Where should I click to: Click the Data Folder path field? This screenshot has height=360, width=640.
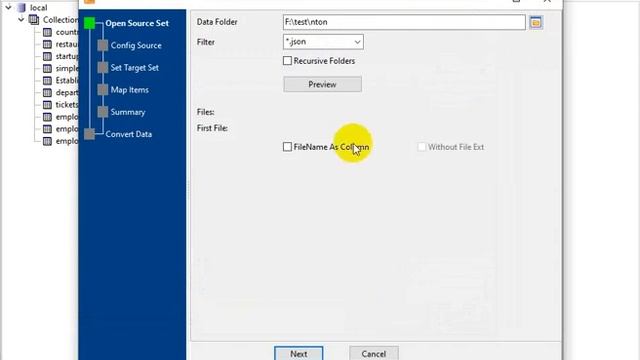(x=404, y=22)
